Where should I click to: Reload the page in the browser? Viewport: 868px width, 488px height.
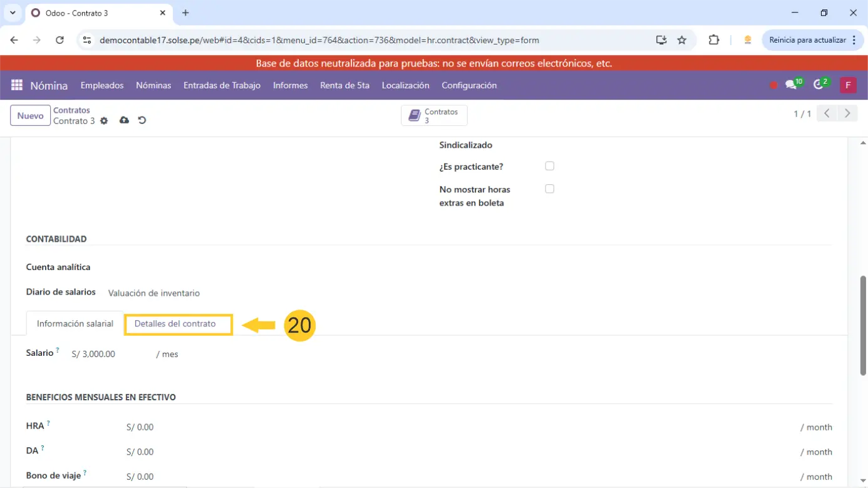(x=59, y=40)
